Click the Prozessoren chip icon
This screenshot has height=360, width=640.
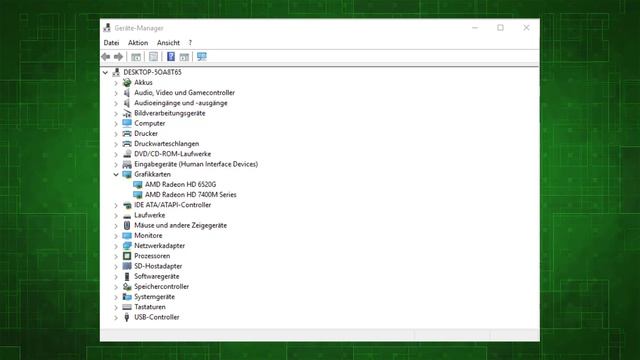point(127,256)
